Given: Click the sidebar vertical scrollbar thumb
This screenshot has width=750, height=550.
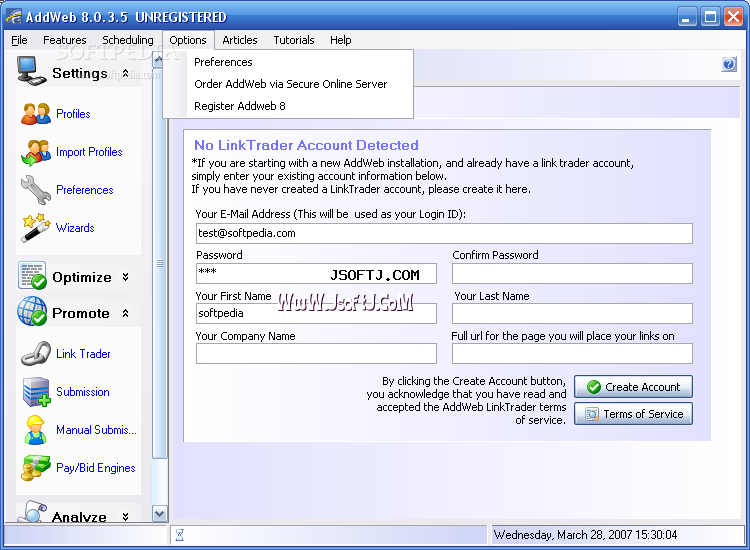Looking at the screenshot, I should (160, 263).
